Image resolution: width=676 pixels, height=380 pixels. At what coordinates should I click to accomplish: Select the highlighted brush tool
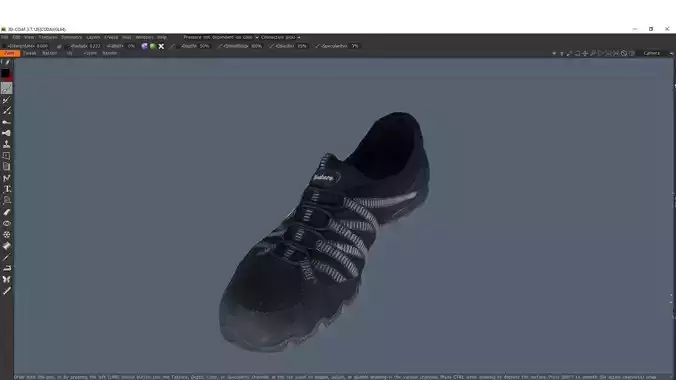(x=6, y=88)
